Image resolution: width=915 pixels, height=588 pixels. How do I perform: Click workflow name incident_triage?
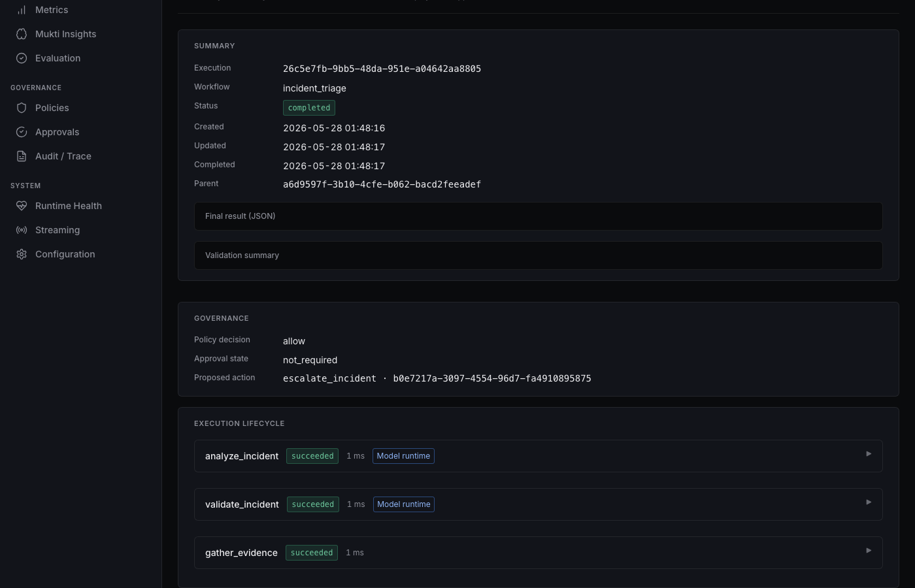click(314, 88)
